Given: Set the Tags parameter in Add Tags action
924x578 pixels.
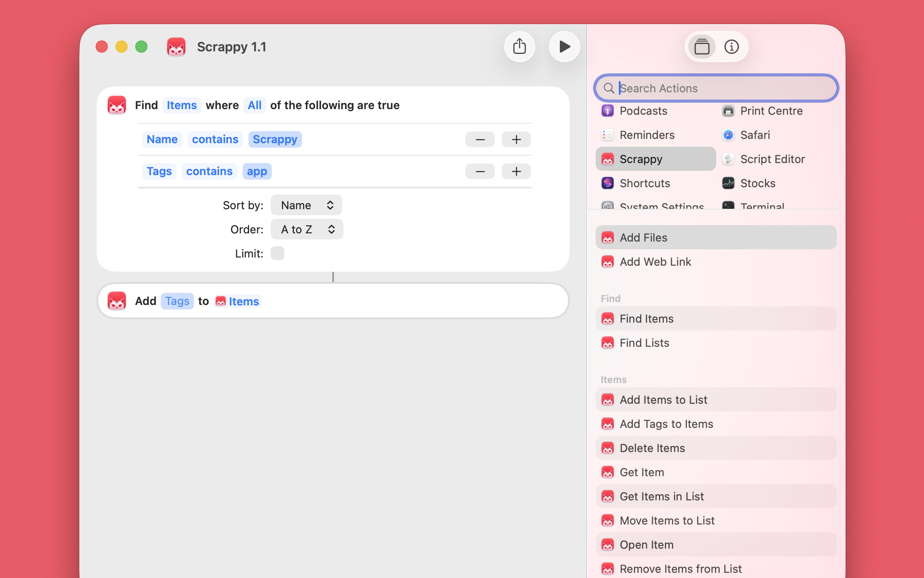Looking at the screenshot, I should click(x=177, y=301).
